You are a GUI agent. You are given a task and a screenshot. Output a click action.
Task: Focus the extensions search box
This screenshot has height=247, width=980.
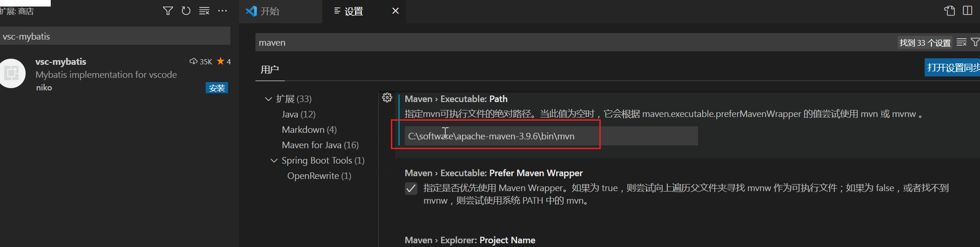[x=115, y=36]
